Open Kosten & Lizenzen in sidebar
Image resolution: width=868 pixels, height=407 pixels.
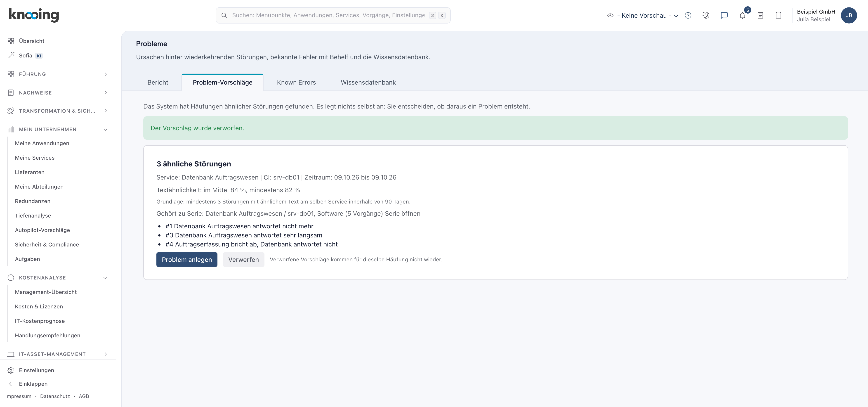(39, 307)
